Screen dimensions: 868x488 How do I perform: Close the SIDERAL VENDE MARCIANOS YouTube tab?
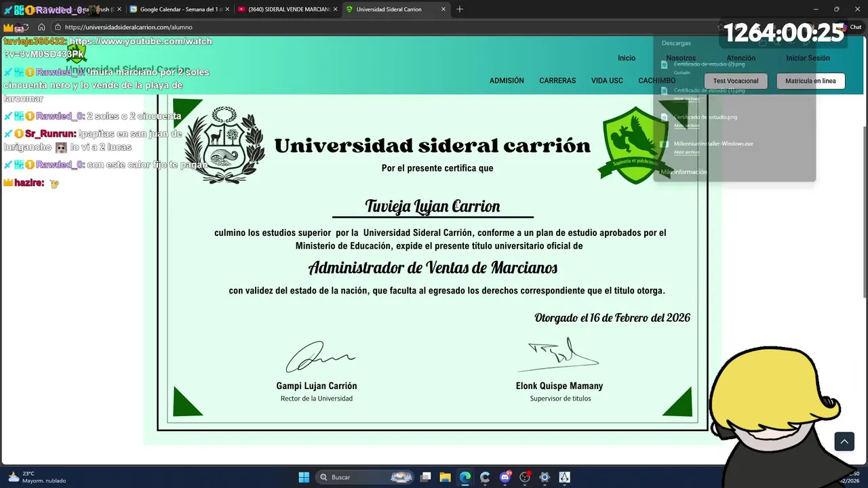pos(335,9)
